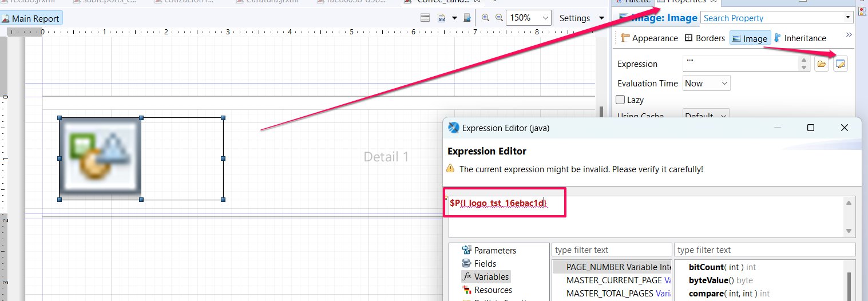
Task: Open the Evaluation Time dropdown
Action: (x=707, y=84)
